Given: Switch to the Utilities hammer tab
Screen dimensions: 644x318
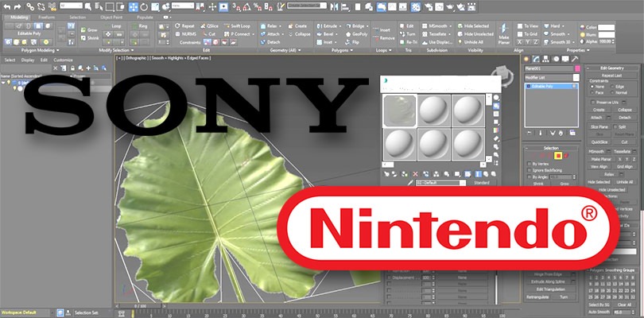Looking at the screenshot, I should [575, 59].
